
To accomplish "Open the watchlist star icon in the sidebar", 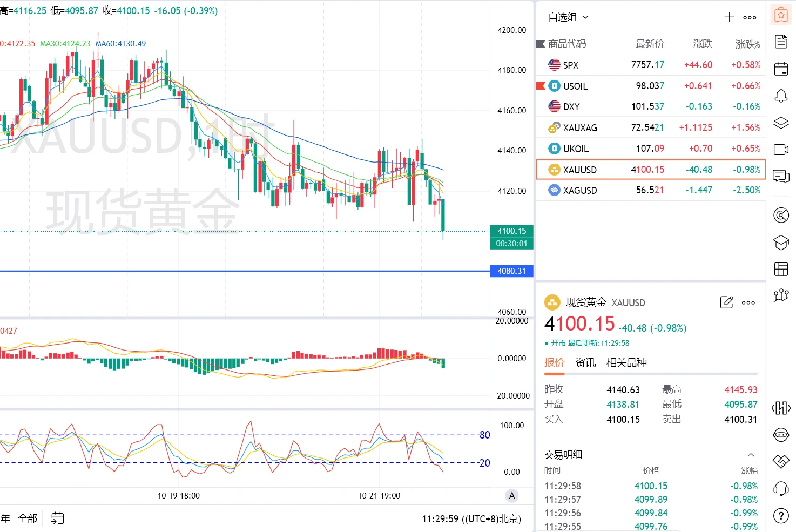I will click(781, 15).
